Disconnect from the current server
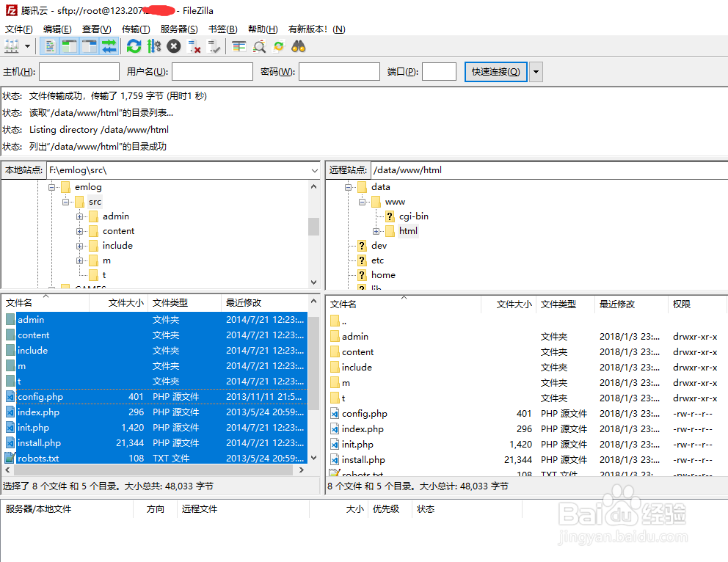 tap(192, 45)
